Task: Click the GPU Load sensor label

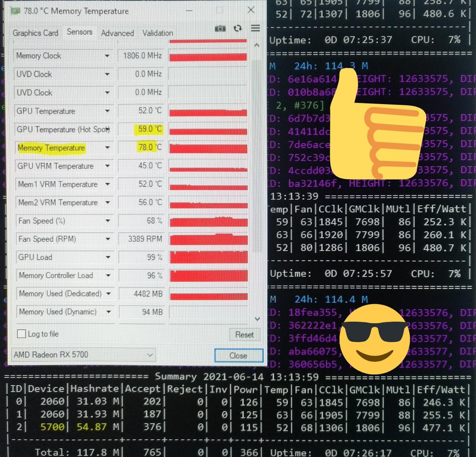Action: point(35,257)
